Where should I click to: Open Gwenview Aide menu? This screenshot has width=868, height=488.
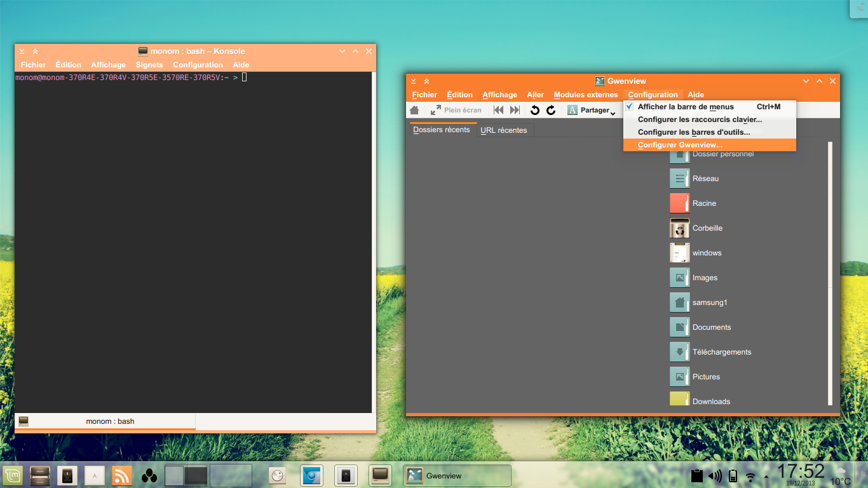click(x=696, y=95)
